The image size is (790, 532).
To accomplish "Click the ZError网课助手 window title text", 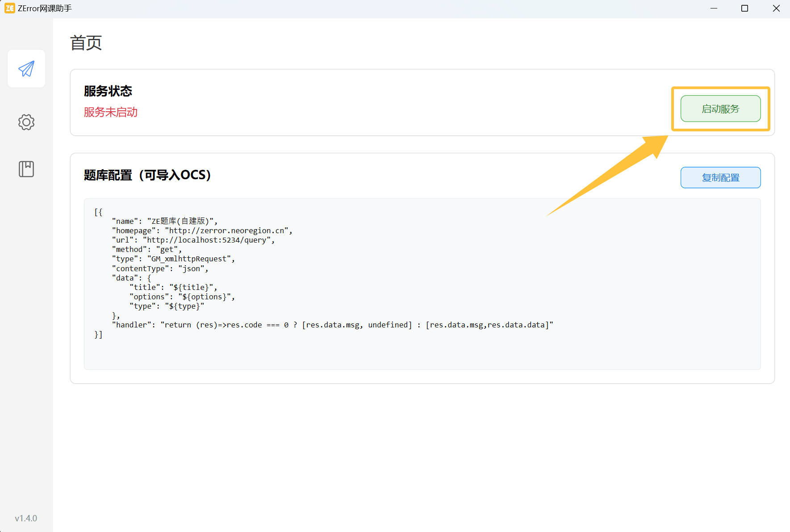I will [x=45, y=8].
